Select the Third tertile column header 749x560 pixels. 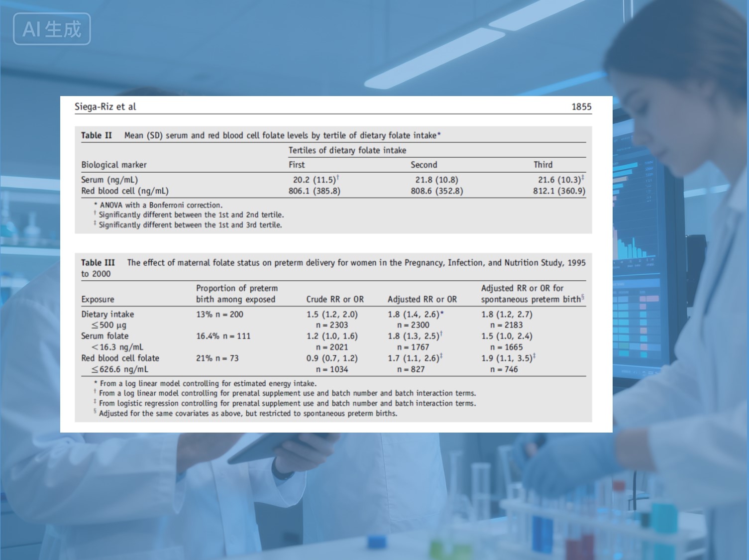click(542, 165)
